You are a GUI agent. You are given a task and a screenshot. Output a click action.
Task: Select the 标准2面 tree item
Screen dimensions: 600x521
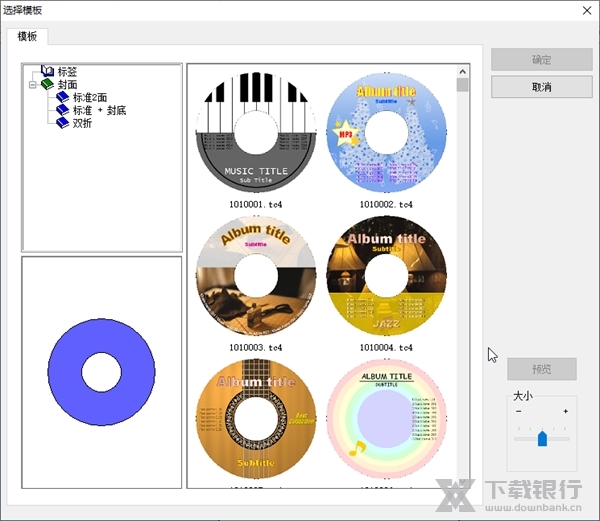tap(90, 98)
